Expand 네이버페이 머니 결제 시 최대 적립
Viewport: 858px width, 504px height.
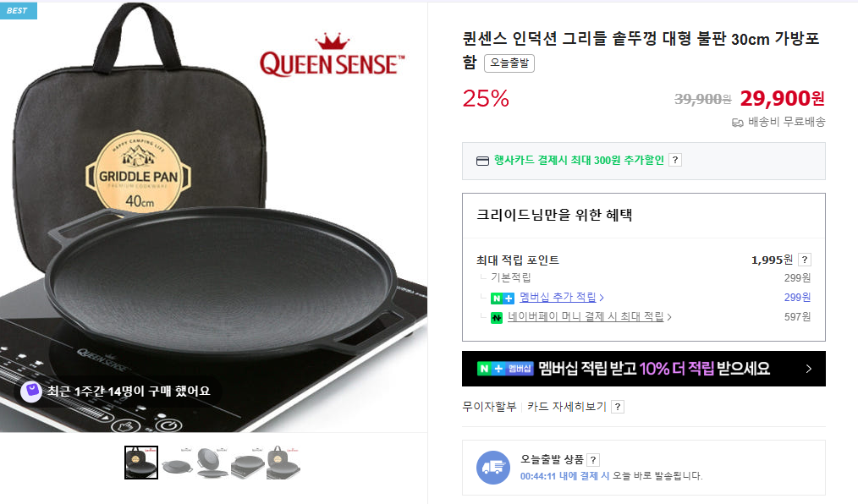589,317
